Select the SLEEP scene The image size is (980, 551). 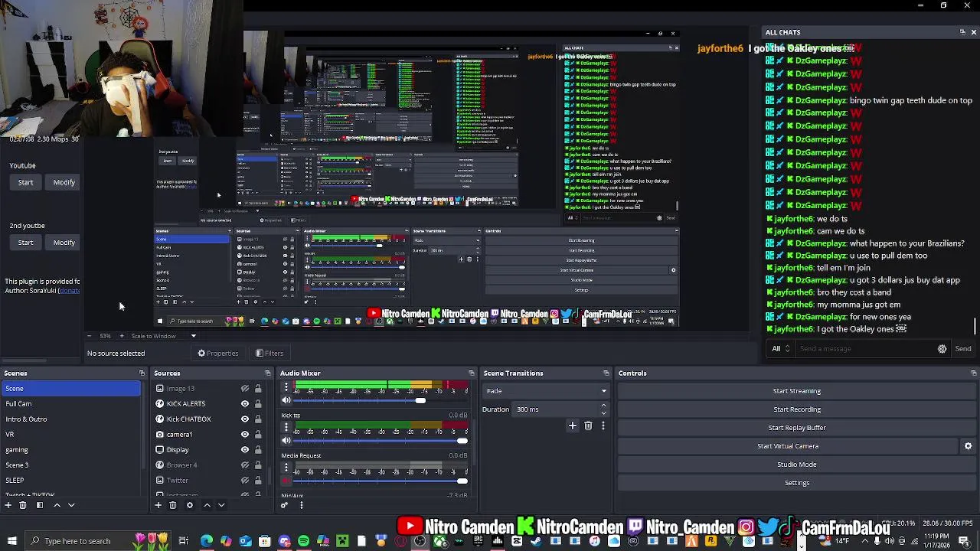coord(70,481)
